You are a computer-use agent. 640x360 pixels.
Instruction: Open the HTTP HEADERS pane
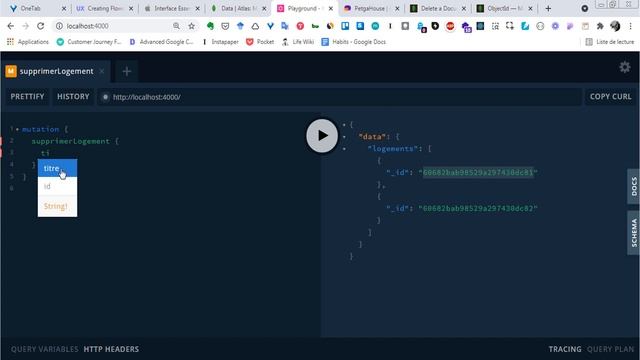click(x=111, y=349)
